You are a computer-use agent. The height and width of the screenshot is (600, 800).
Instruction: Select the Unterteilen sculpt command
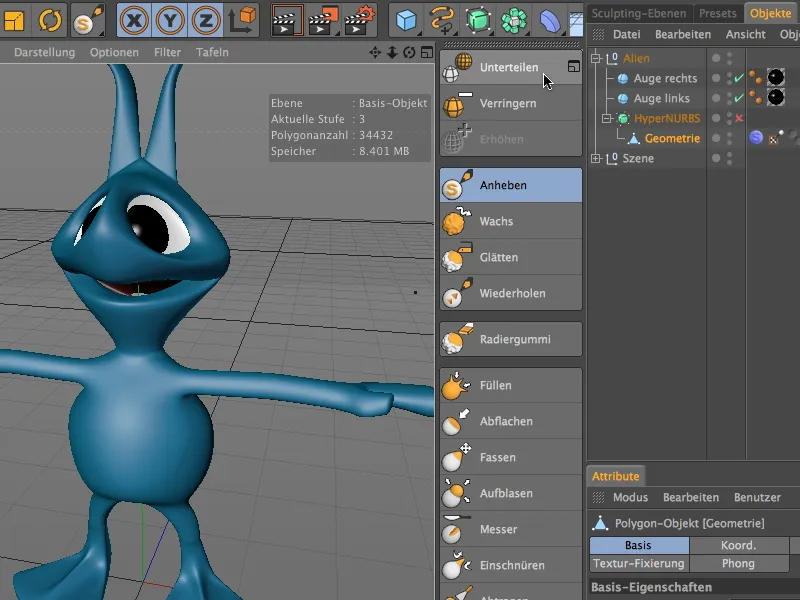pyautogui.click(x=510, y=67)
